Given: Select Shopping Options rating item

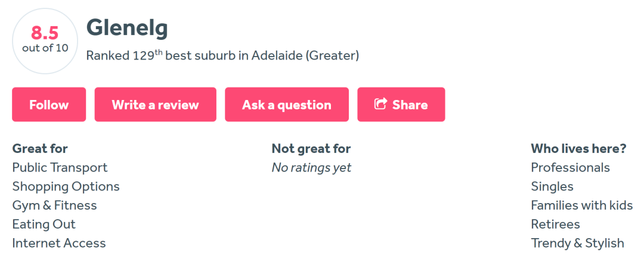Looking at the screenshot, I should 66,186.
